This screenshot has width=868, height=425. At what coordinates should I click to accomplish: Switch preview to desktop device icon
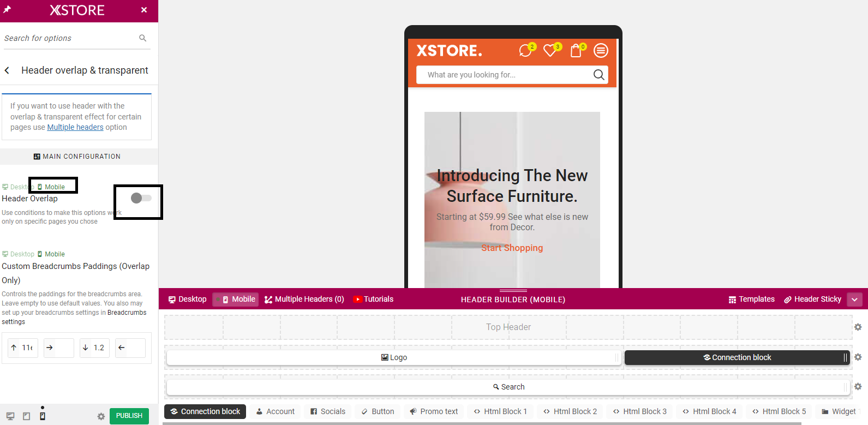click(10, 416)
